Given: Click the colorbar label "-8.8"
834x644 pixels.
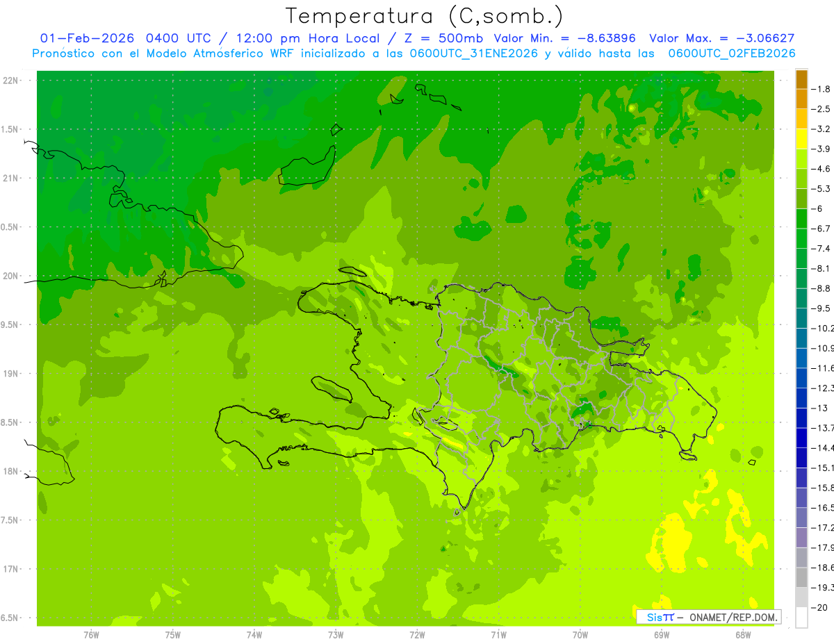Looking at the screenshot, I should pyautogui.click(x=821, y=288).
